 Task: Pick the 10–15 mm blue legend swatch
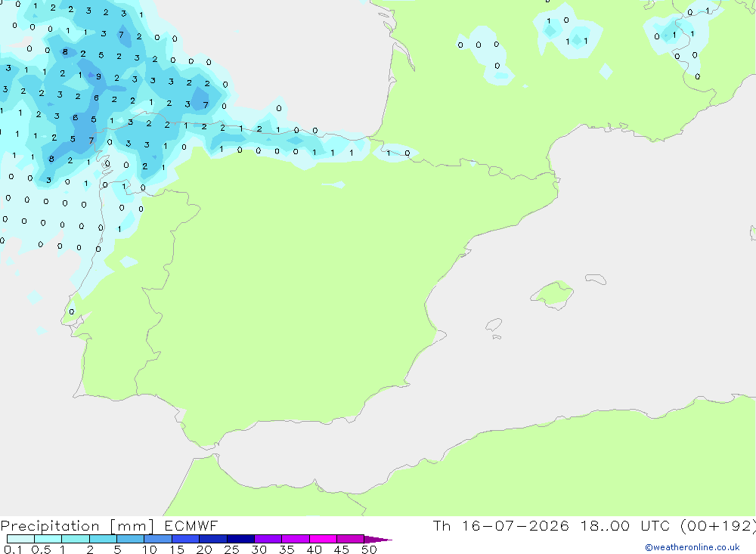(158, 539)
